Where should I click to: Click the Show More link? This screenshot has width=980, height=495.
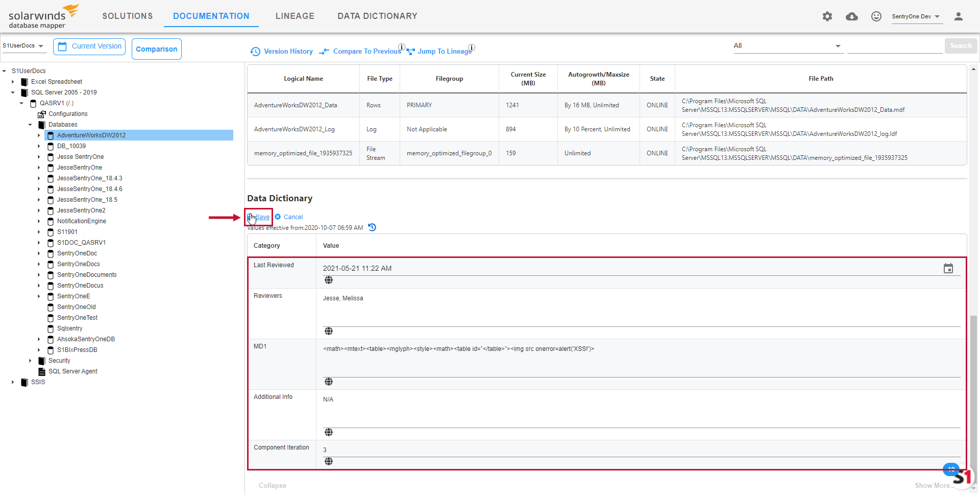coord(932,486)
